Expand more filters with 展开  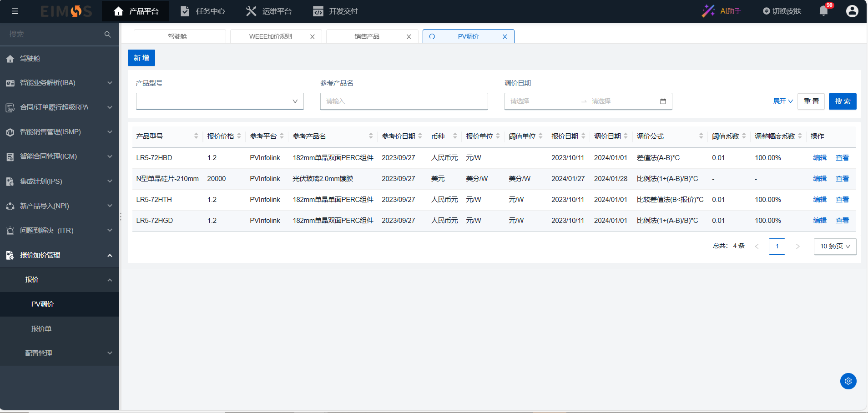[783, 101]
